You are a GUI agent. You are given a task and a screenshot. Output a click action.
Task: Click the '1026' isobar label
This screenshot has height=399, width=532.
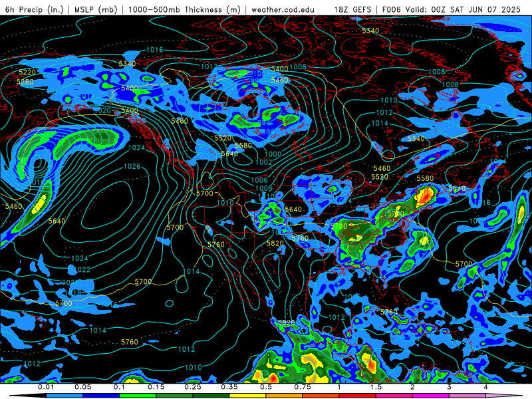132,166
